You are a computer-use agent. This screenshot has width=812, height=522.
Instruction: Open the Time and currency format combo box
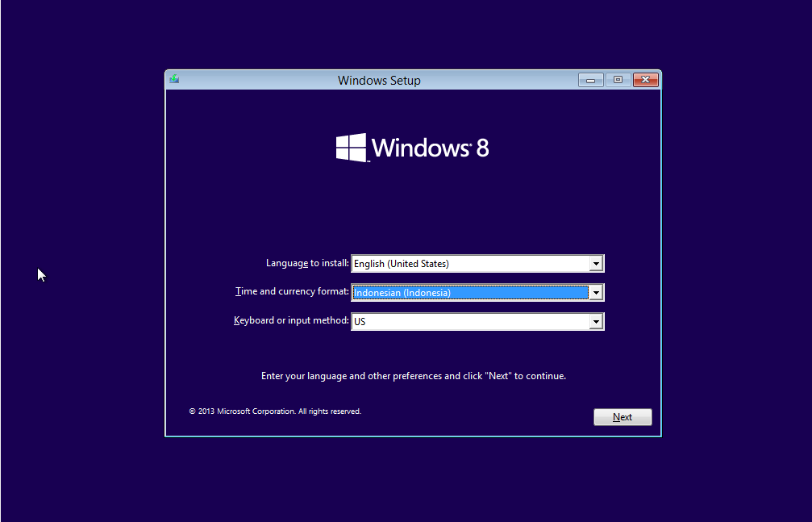pos(477,292)
